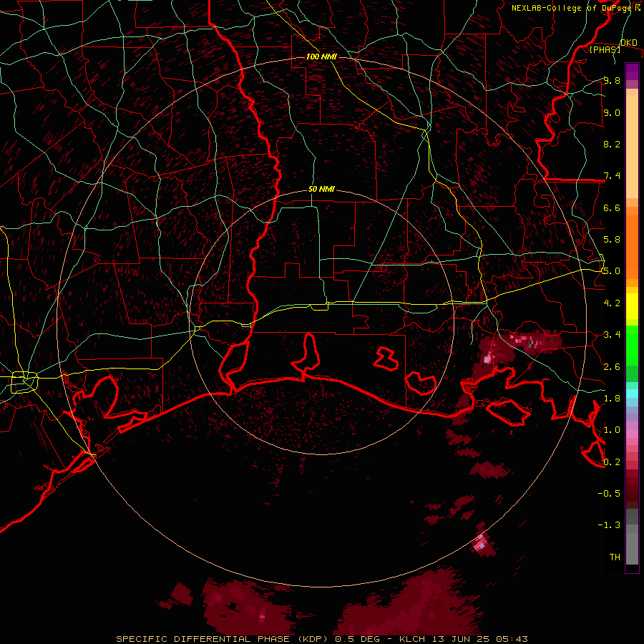Click the bright green segment of the color bar
Viewport: 644px width, 644px height.
632,345
